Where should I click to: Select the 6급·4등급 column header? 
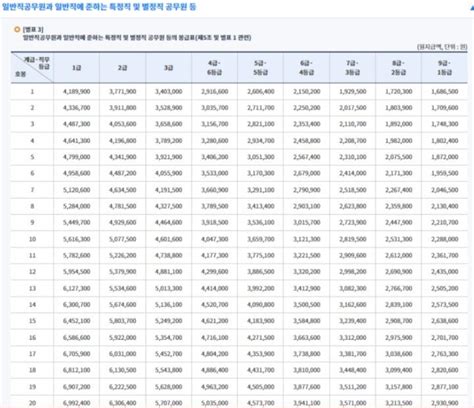click(x=306, y=68)
